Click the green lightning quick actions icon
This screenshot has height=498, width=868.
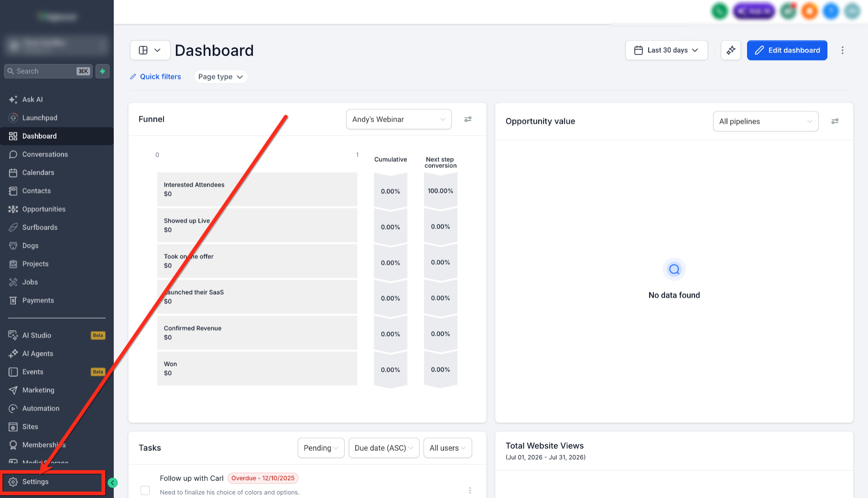[102, 71]
